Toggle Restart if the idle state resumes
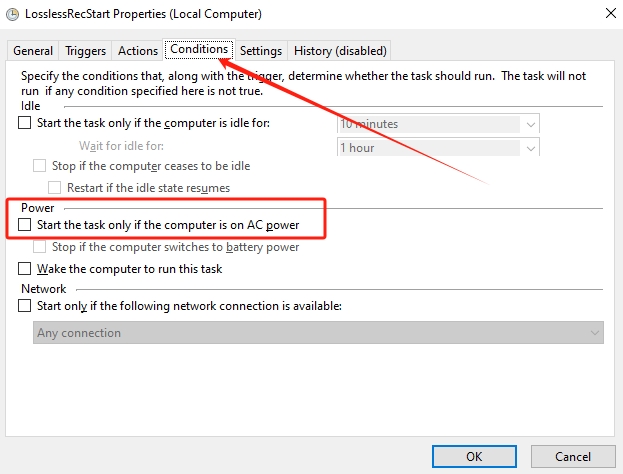The width and height of the screenshot is (623, 474). [54, 188]
